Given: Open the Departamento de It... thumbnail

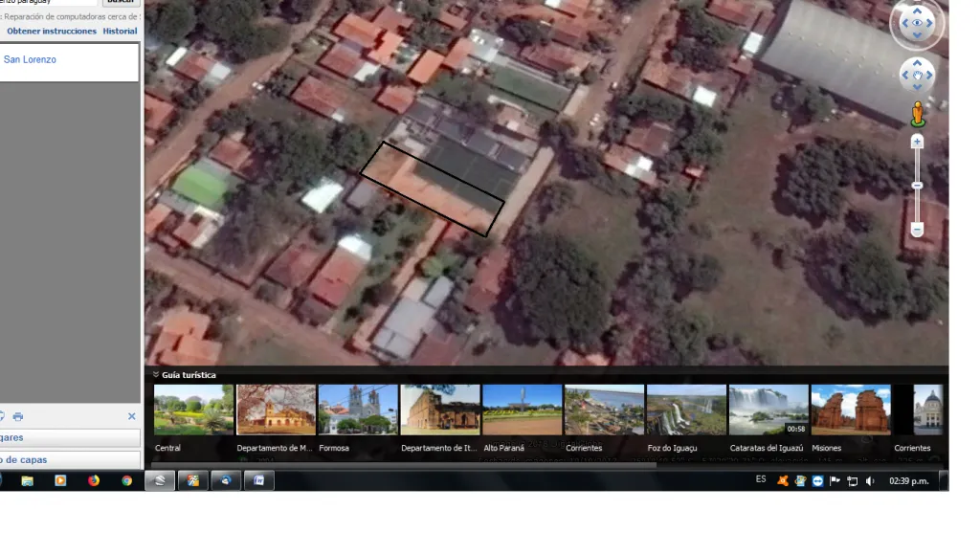Looking at the screenshot, I should (440, 410).
